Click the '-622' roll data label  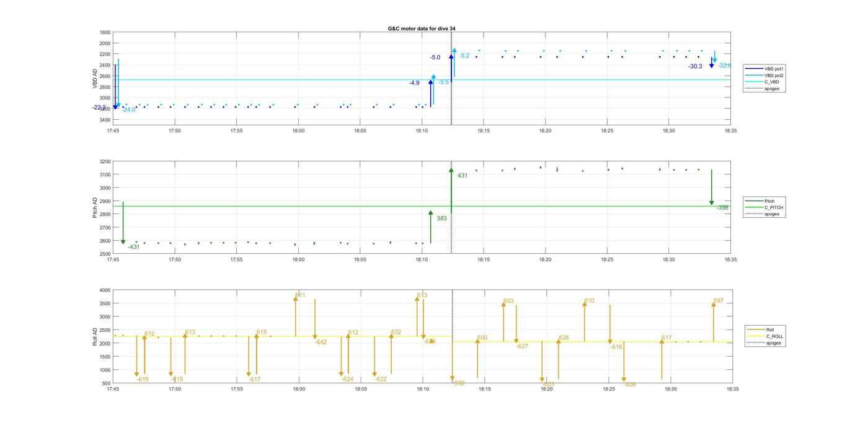[381, 379]
